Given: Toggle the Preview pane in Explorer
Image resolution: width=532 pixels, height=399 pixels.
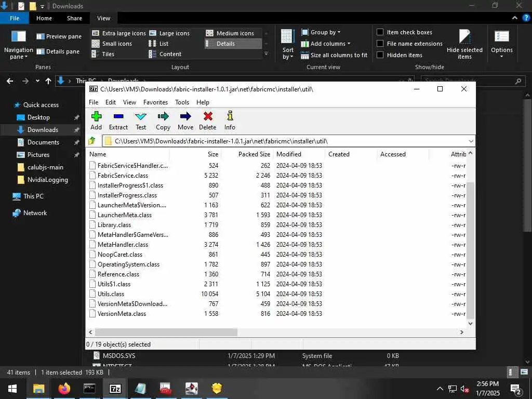Looking at the screenshot, I should [59, 36].
